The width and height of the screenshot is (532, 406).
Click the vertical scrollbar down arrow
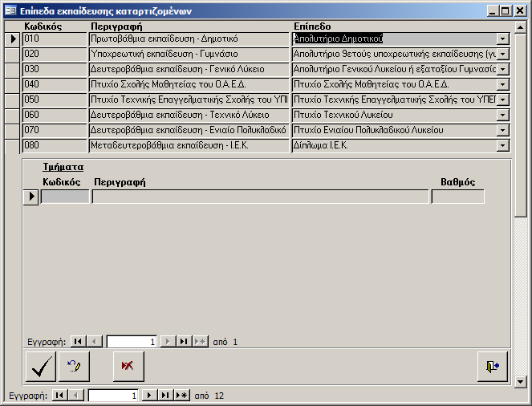point(521,381)
